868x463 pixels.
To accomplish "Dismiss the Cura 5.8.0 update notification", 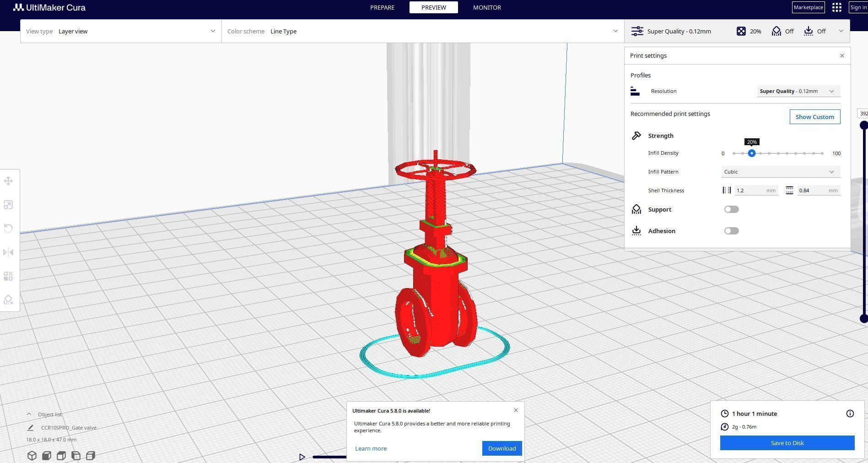I will (x=516, y=410).
